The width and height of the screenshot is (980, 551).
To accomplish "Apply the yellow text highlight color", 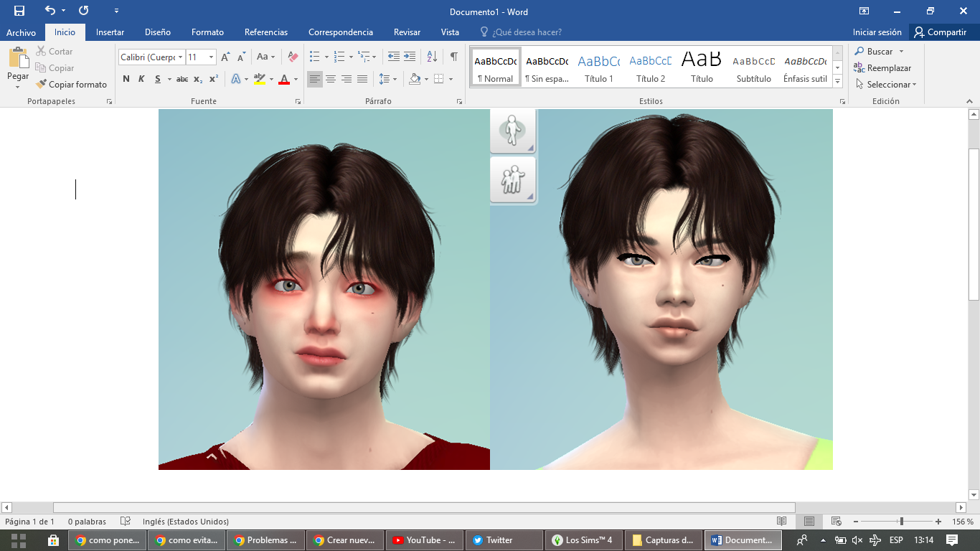I will click(x=260, y=79).
